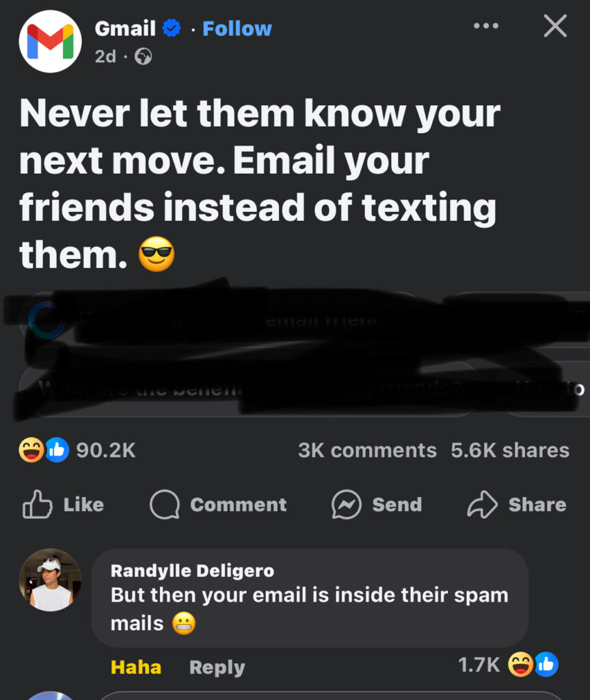Click the Gmail page name
Viewport: 590px width, 700px height.
coord(125,29)
